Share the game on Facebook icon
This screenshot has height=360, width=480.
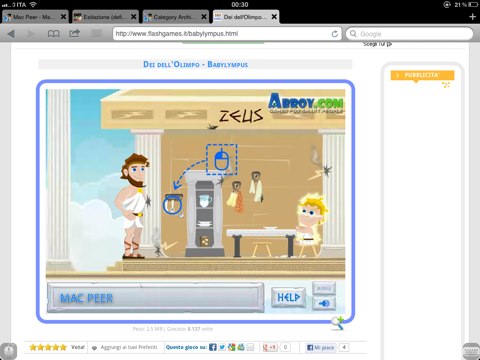click(213, 347)
